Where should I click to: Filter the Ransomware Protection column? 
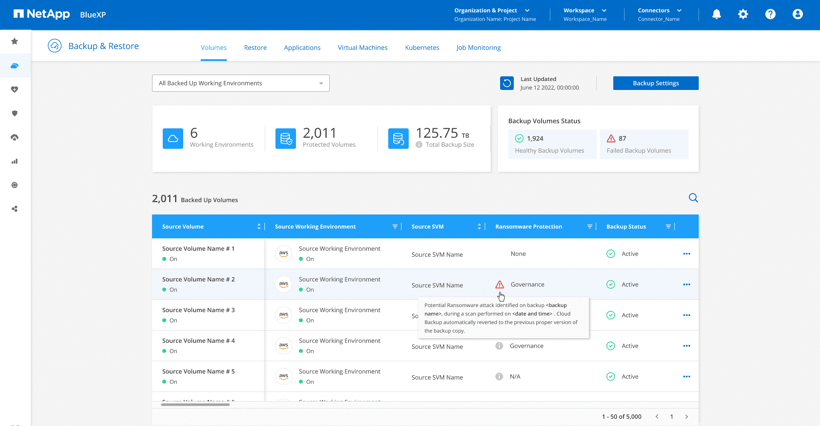click(x=589, y=227)
